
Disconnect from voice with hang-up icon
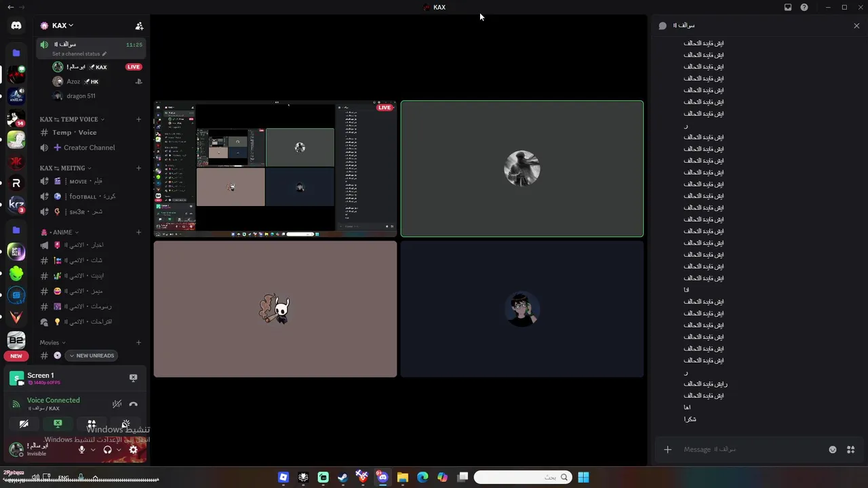pyautogui.click(x=133, y=405)
